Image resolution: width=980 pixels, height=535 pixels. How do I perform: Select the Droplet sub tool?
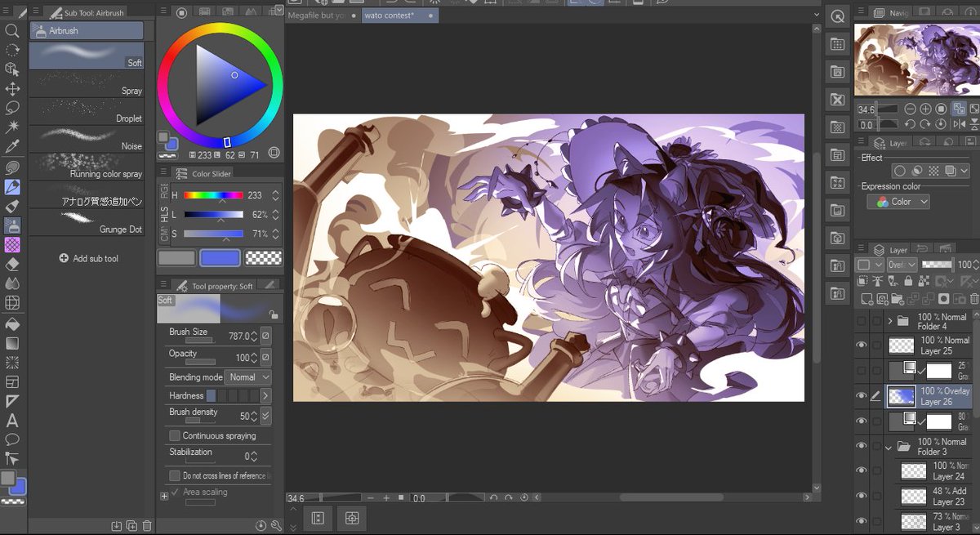[87, 111]
